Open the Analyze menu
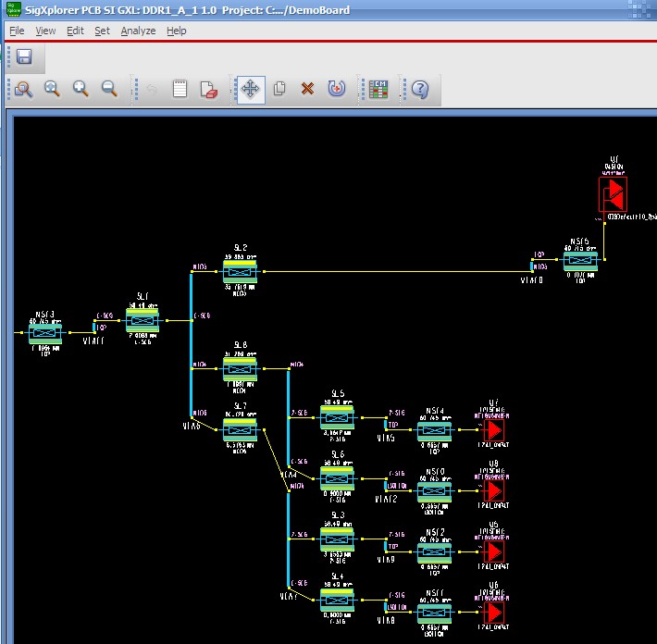 (x=138, y=31)
